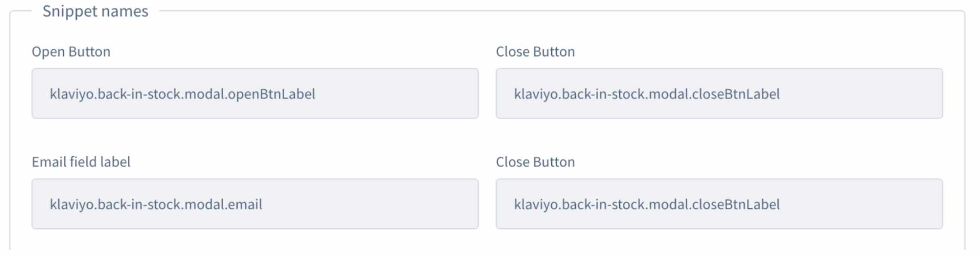Screen dimensions: 980x257
Task: Click inside the Snippet names group border title
Action: (x=95, y=11)
